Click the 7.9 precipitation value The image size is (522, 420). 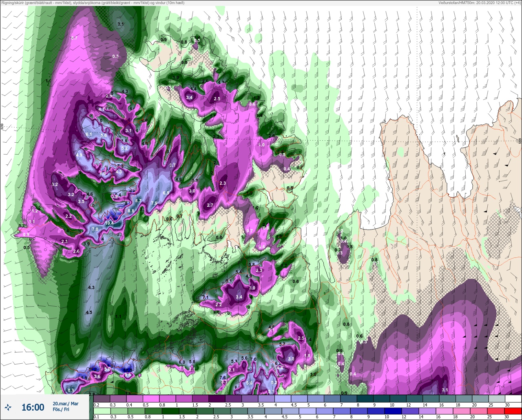tap(154, 203)
